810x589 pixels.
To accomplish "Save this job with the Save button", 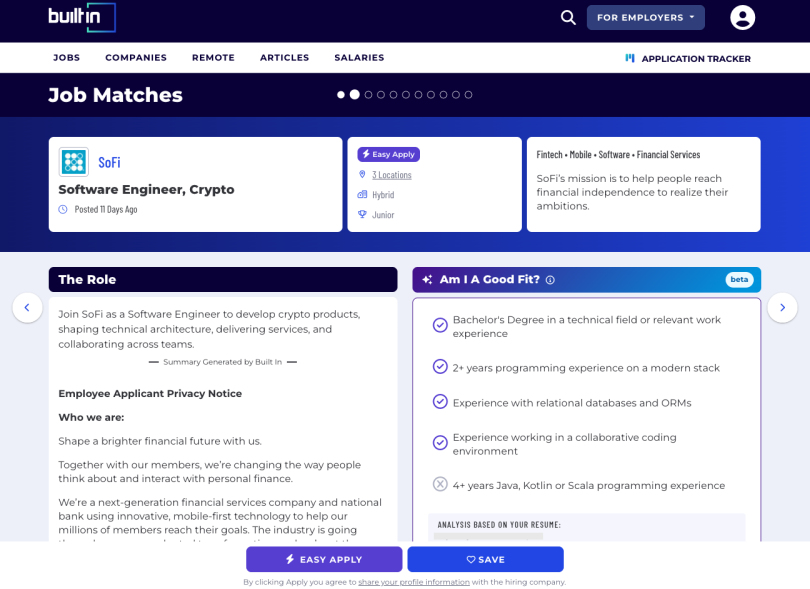I will click(x=486, y=559).
